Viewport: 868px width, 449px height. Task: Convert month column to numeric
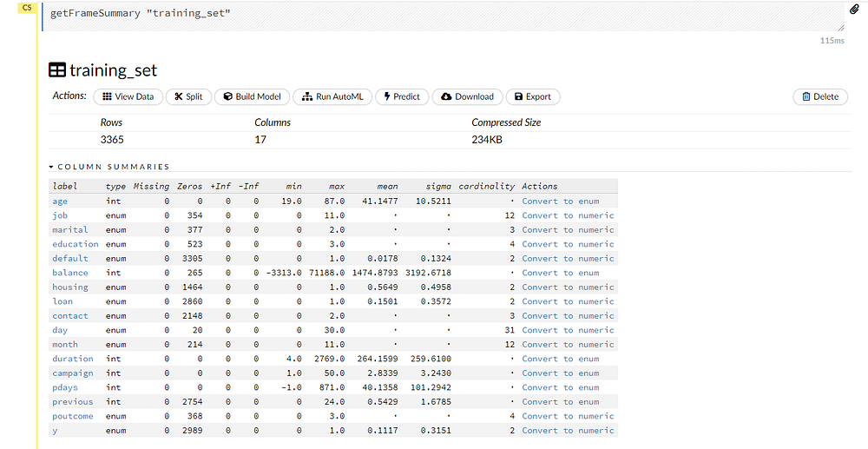tap(568, 345)
